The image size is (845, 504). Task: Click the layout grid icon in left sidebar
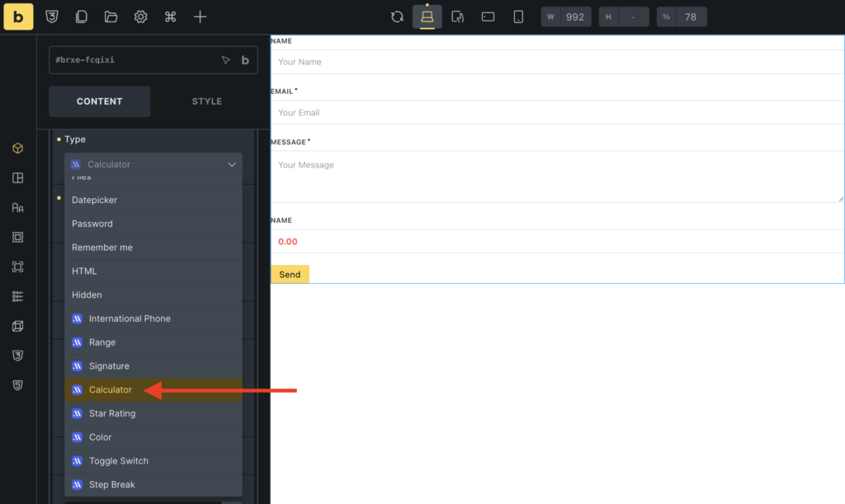tap(18, 177)
